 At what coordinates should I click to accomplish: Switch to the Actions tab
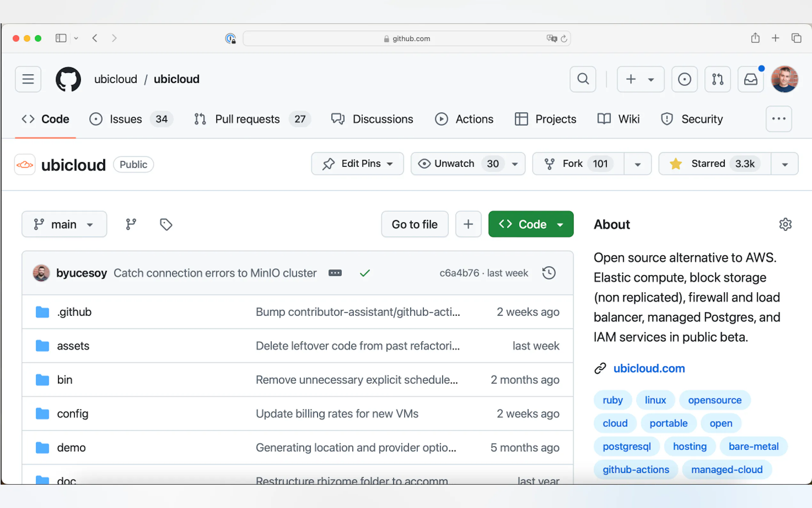pos(474,119)
